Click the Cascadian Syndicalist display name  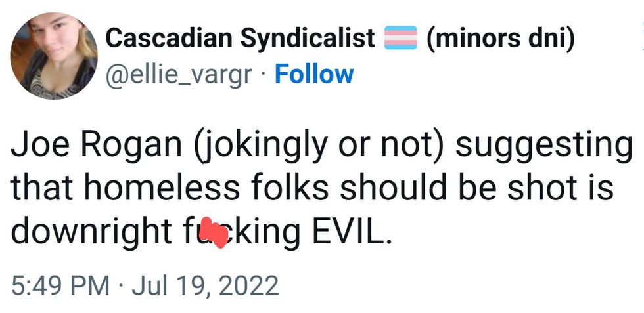[240, 39]
